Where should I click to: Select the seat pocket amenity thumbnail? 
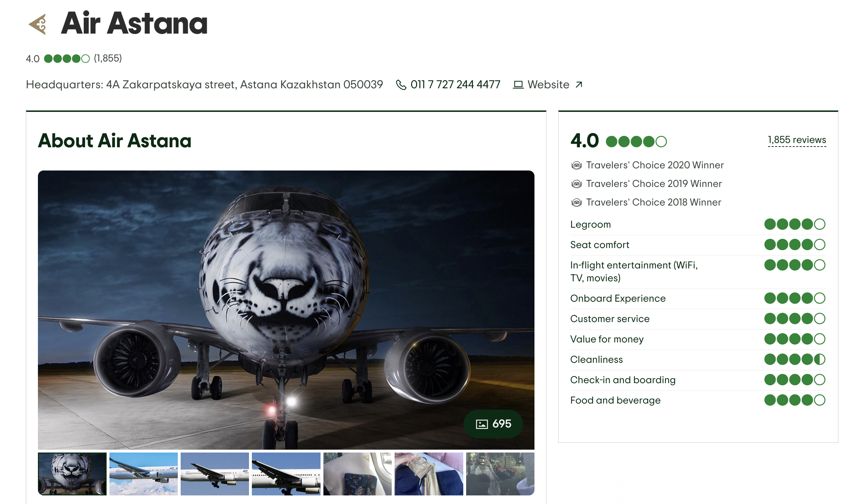(357, 474)
